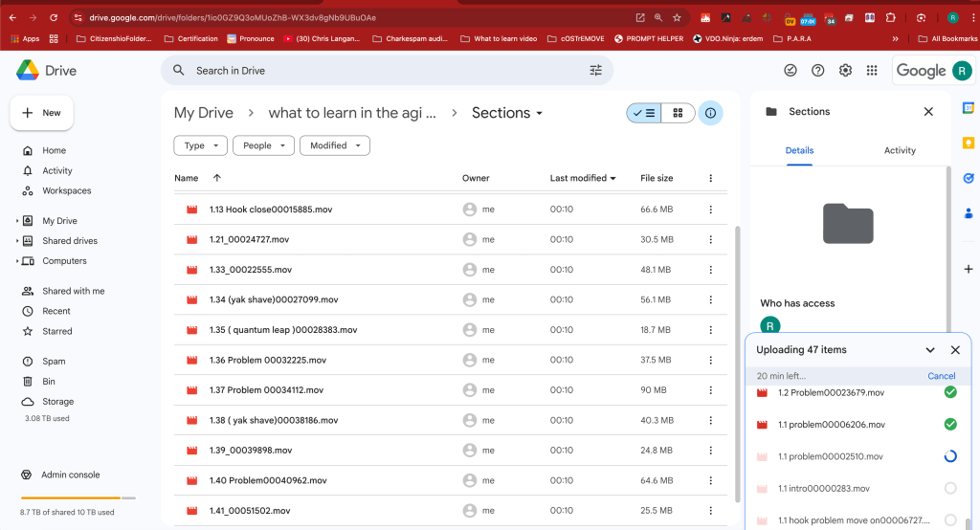Viewport: 980px width, 530px height.
Task: Show more bookmarks chevron in bookmarks bar
Action: [895, 39]
